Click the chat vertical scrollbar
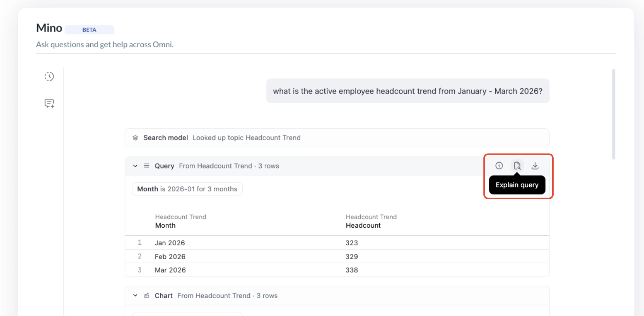The height and width of the screenshot is (316, 644). (x=614, y=114)
